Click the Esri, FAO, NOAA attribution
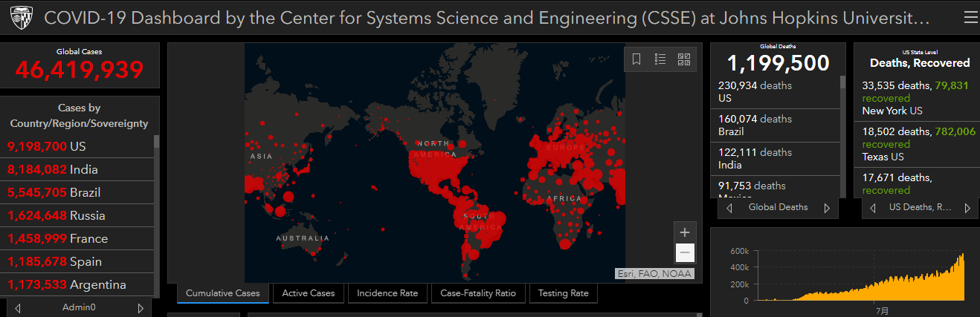Viewport: 980px width, 317px height. point(654,274)
